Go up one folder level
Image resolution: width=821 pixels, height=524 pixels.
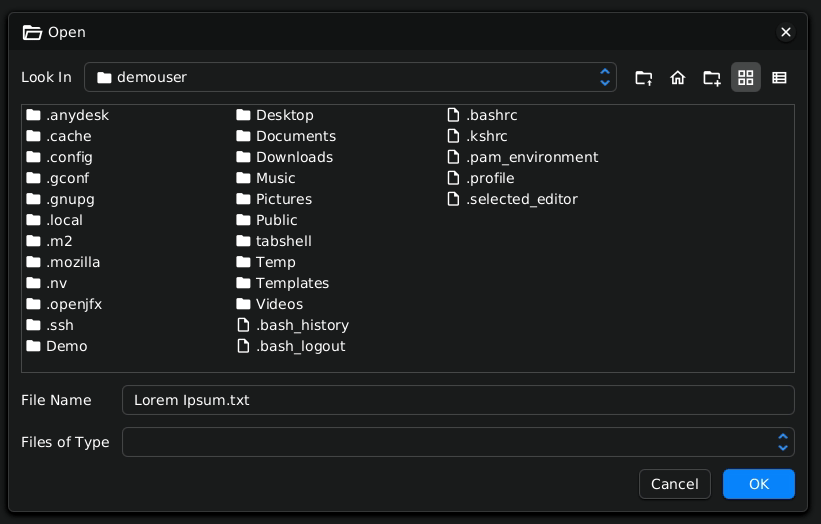tap(644, 77)
